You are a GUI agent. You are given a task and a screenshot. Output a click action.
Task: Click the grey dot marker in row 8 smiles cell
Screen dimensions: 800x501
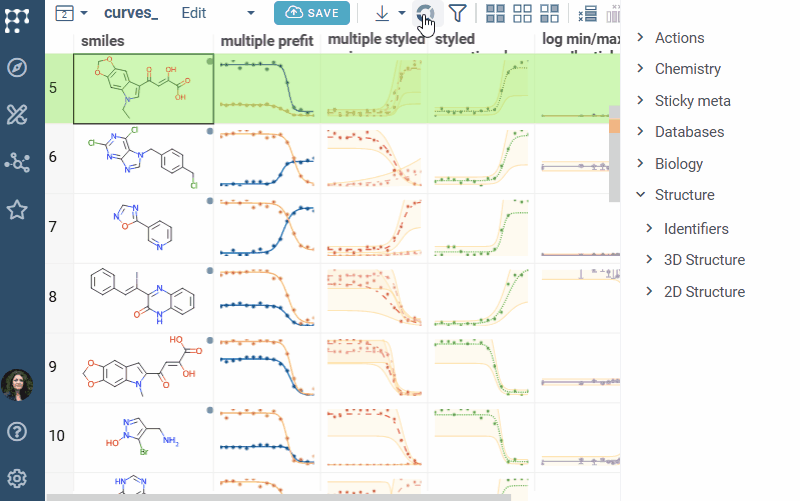210,271
